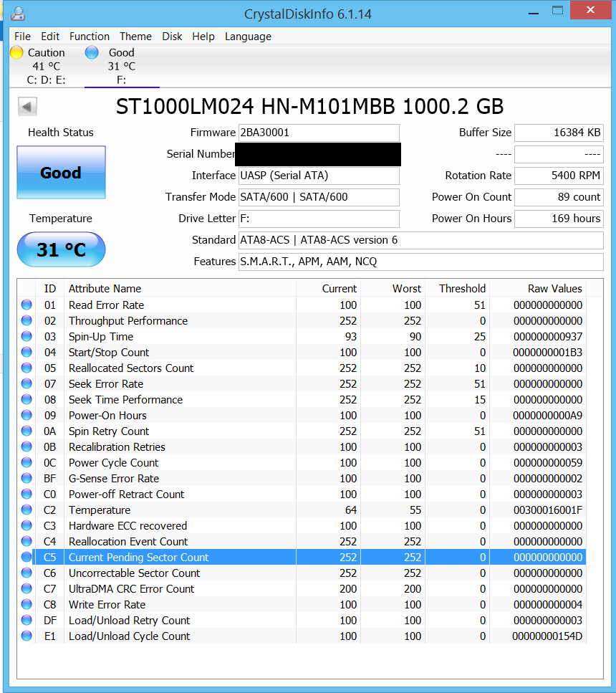Click status orb of Seek Time Performance row
The image size is (616, 693).
[x=27, y=399]
